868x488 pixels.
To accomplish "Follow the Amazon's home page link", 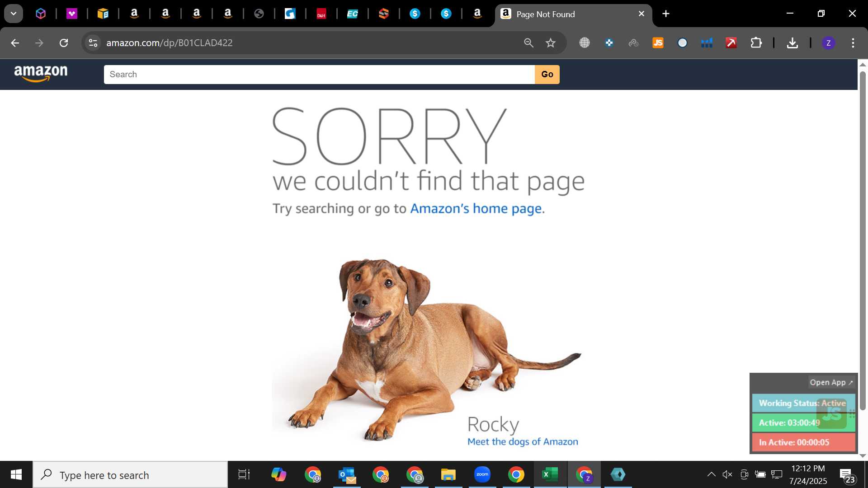I will coord(476,208).
